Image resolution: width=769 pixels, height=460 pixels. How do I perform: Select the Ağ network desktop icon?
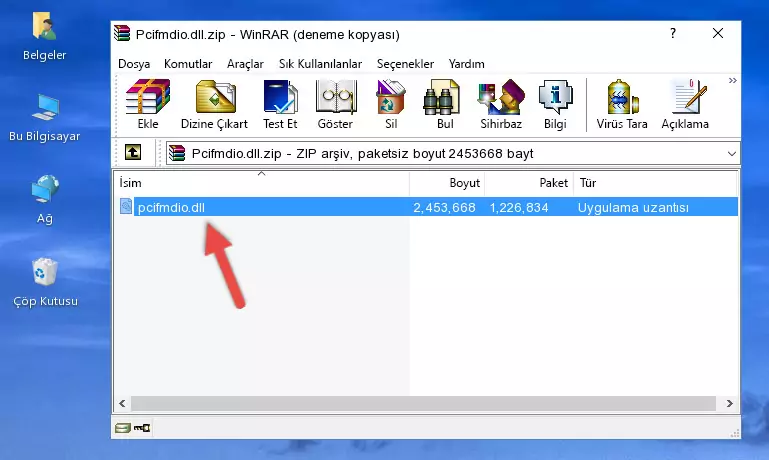point(45,199)
